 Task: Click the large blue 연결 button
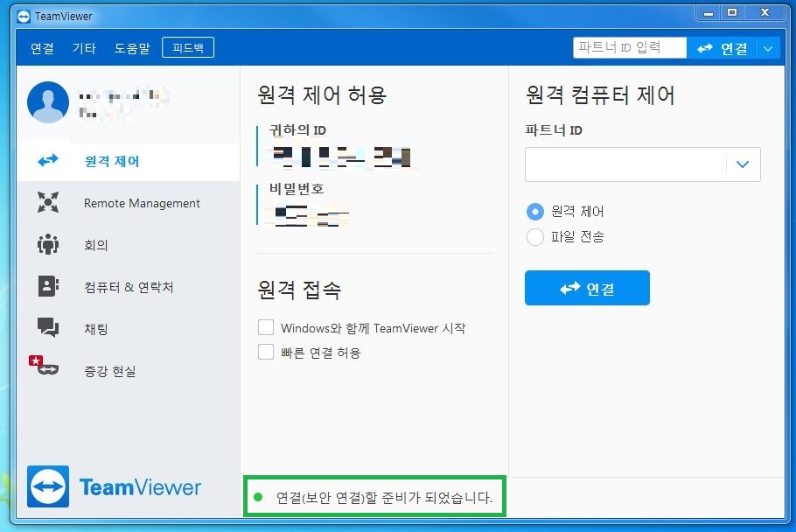(587, 288)
